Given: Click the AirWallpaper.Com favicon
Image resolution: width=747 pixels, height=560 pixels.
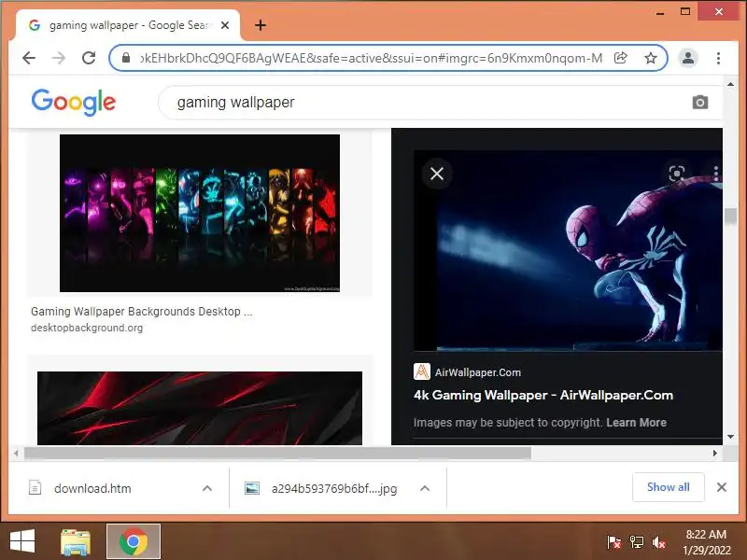Looking at the screenshot, I should point(422,371).
